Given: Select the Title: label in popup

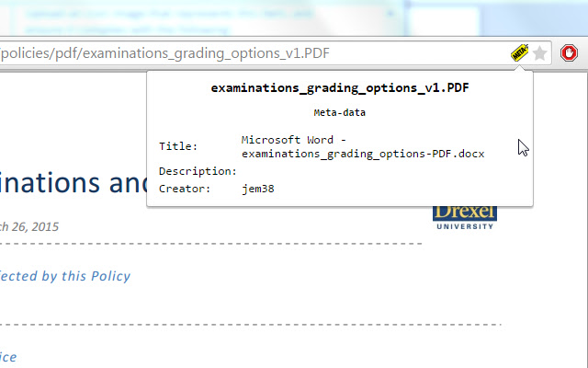Looking at the screenshot, I should [178, 146].
